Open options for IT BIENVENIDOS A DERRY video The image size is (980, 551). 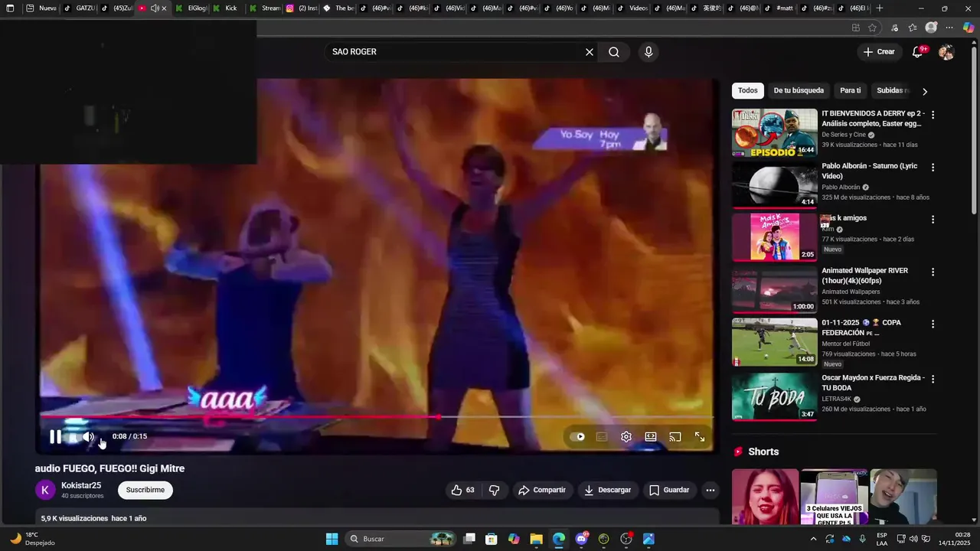[933, 115]
